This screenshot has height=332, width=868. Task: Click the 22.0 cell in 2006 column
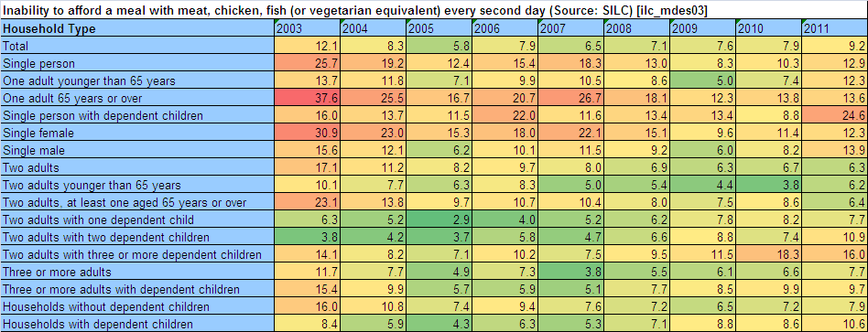[x=505, y=115]
